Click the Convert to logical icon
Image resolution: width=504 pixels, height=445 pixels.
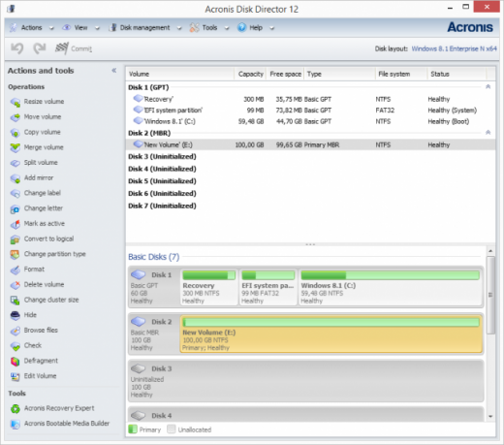pyautogui.click(x=16, y=239)
